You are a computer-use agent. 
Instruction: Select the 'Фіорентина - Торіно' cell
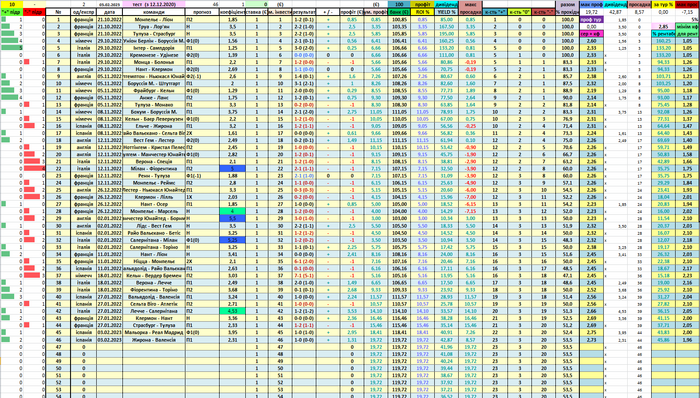[154, 290]
